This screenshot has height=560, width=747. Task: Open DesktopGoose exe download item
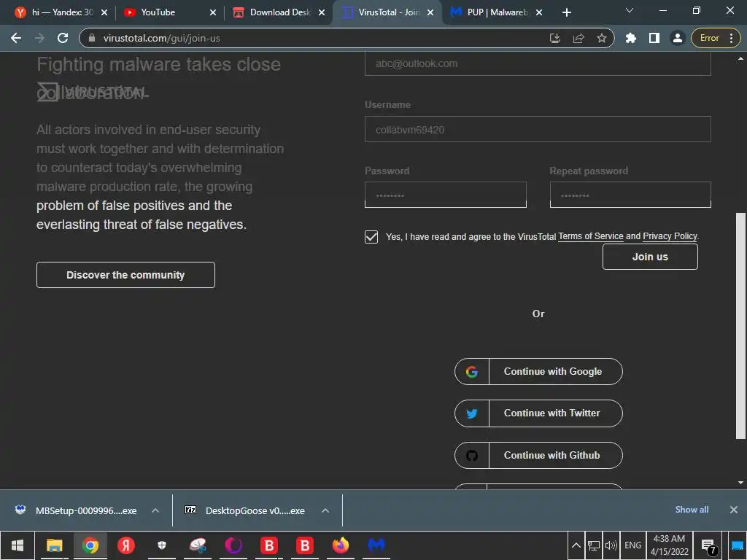(245, 510)
